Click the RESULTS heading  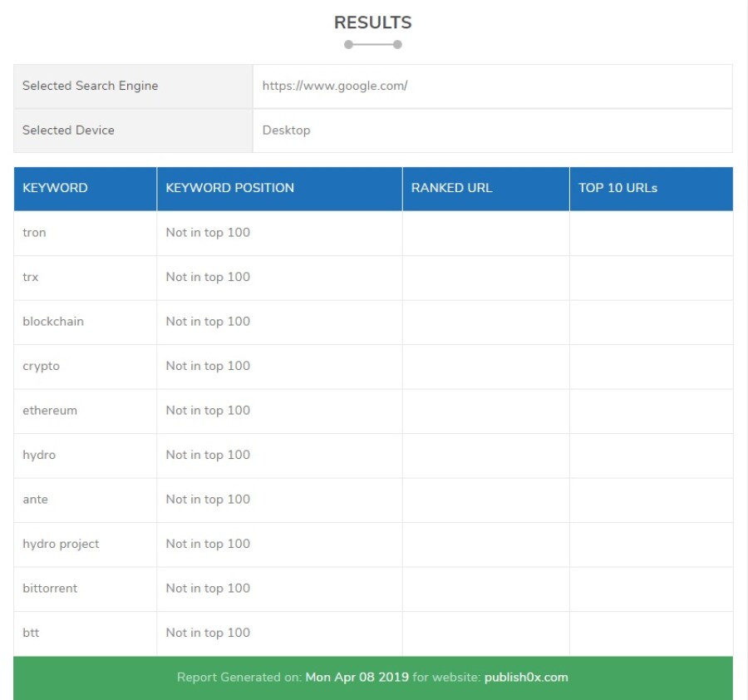372,22
